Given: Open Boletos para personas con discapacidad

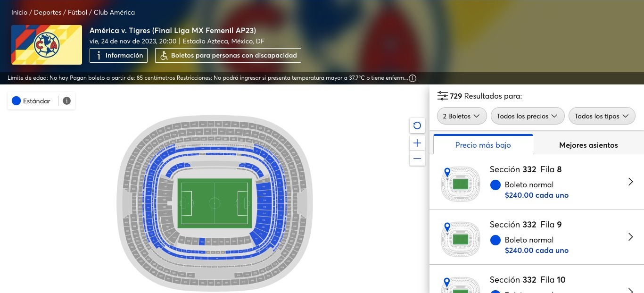Looking at the screenshot, I should coord(228,56).
